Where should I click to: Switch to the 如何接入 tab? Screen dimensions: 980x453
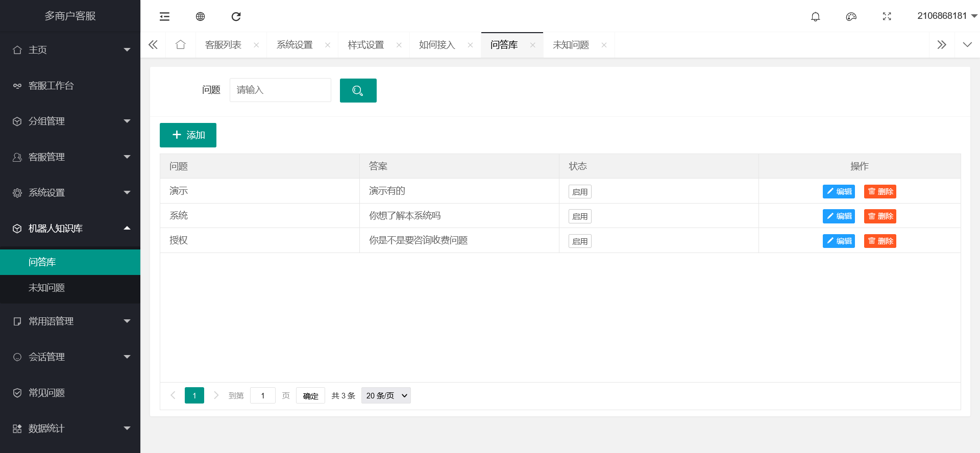[x=437, y=45]
